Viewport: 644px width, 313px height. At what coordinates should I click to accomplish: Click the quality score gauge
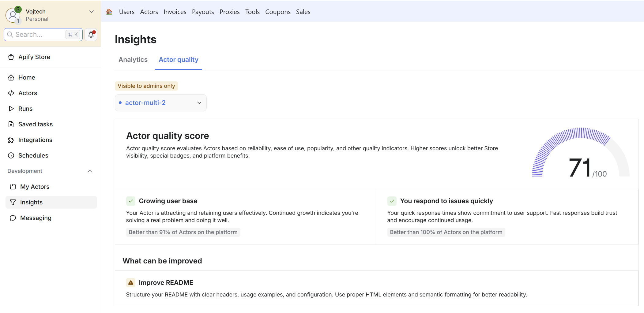pos(581,153)
